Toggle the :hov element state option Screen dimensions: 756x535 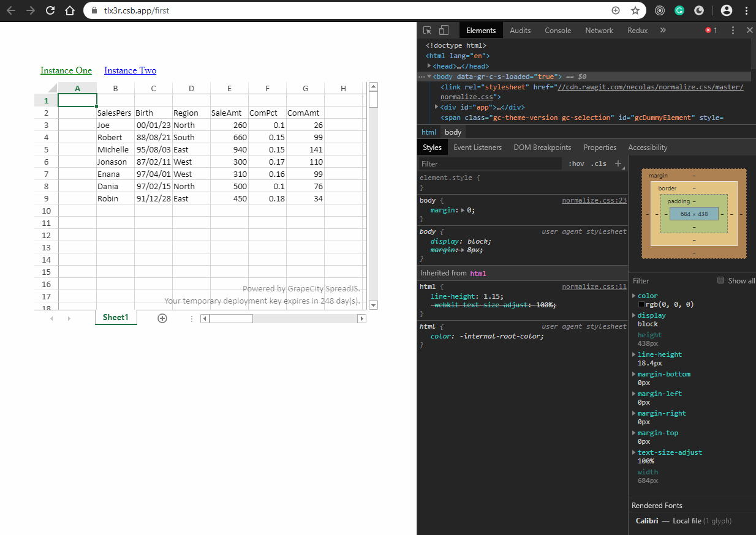click(x=576, y=163)
